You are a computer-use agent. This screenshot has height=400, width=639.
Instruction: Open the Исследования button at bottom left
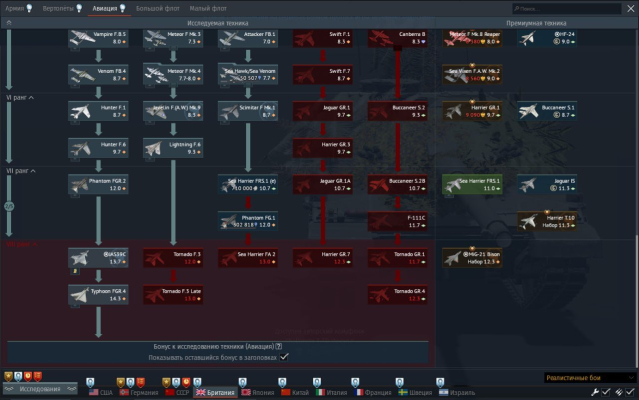[38, 391]
